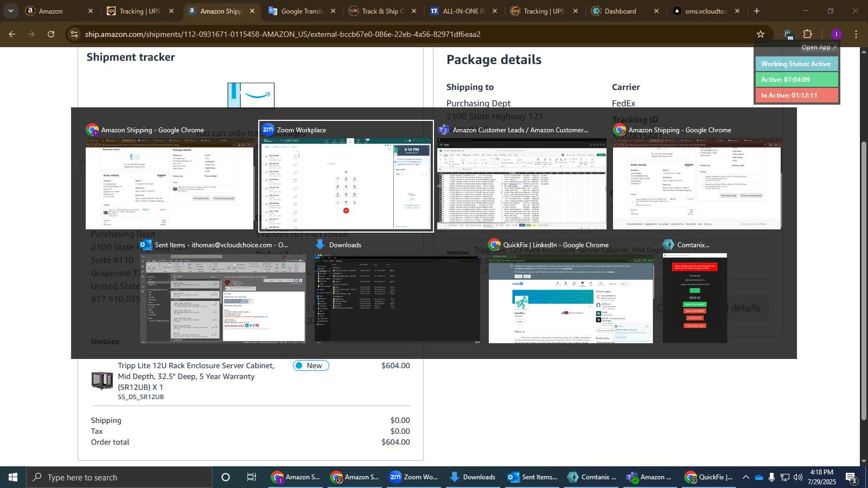Open Comtanix from the taskbar
The height and width of the screenshot is (488, 868).
[591, 477]
